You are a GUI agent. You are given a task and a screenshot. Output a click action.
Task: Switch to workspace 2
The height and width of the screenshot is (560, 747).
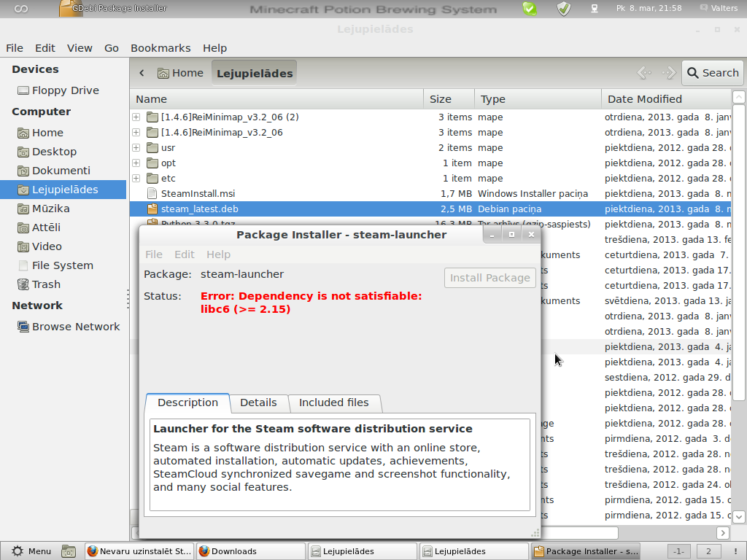pyautogui.click(x=708, y=551)
